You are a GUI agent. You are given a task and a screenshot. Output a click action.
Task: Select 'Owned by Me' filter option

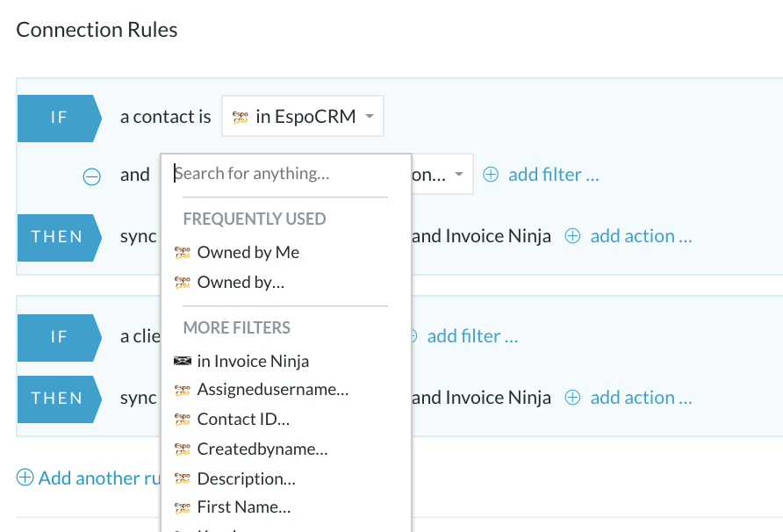click(248, 253)
